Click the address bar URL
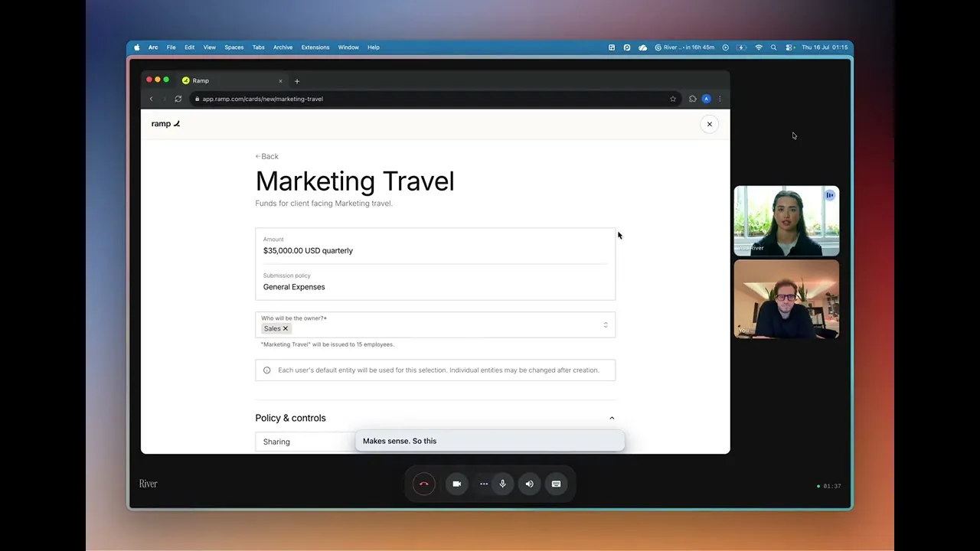 (263, 99)
